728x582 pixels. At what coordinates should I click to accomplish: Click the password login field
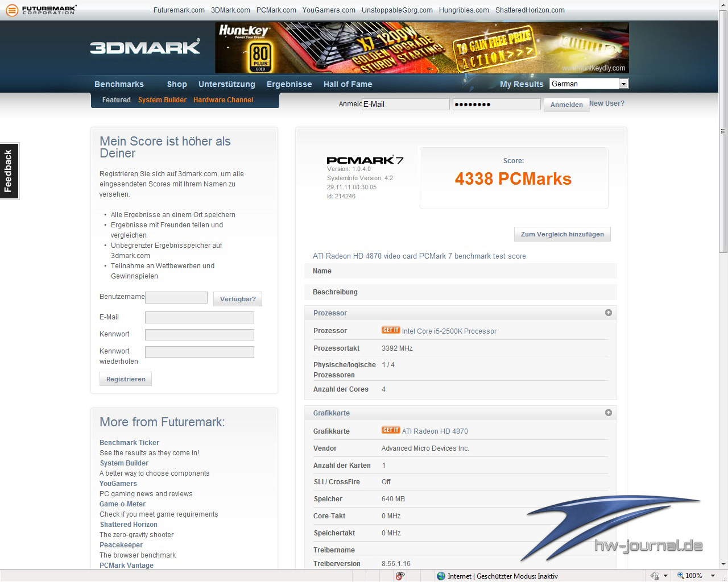[x=497, y=104]
